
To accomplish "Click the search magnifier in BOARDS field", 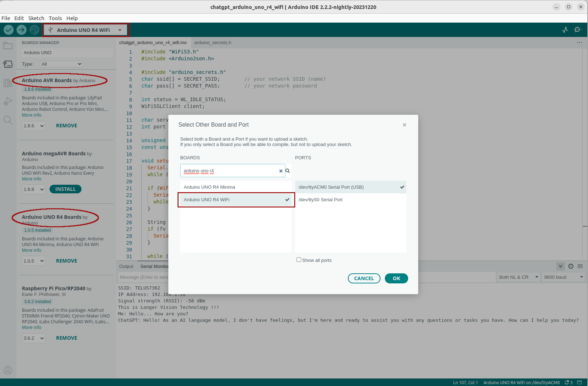I will click(x=288, y=171).
